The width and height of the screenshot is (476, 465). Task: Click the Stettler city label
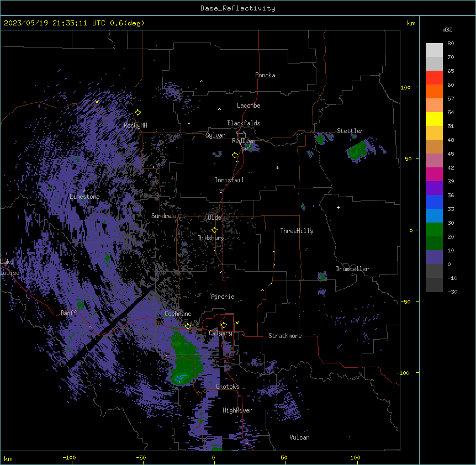pos(350,131)
